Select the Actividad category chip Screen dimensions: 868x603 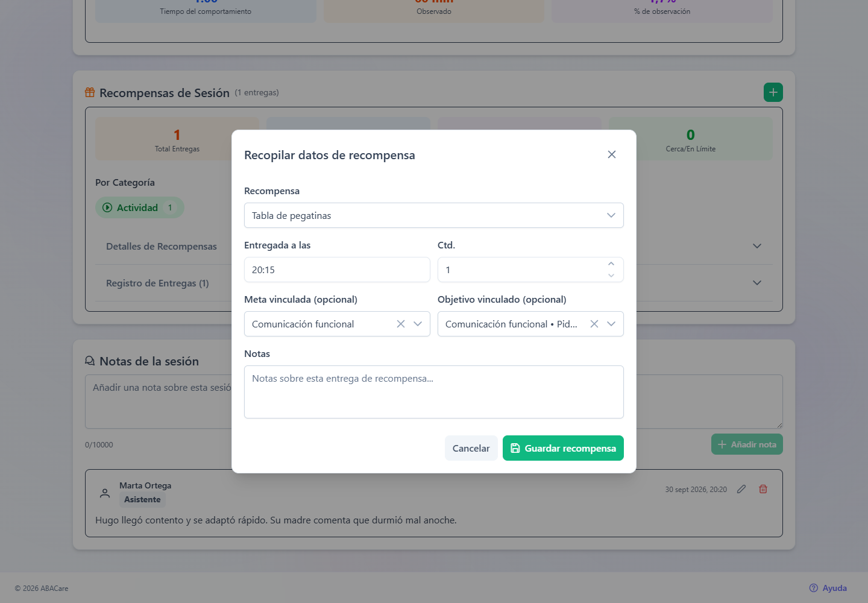140,207
